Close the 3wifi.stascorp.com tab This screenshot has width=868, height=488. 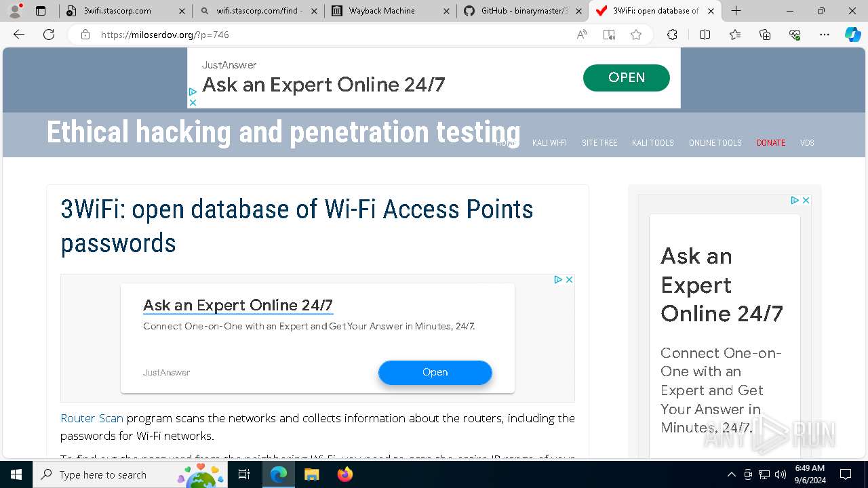182,11
